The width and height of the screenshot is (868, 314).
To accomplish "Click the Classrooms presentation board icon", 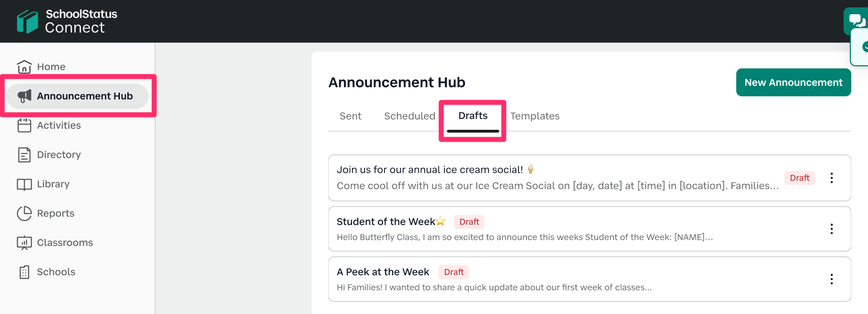I will 24,242.
